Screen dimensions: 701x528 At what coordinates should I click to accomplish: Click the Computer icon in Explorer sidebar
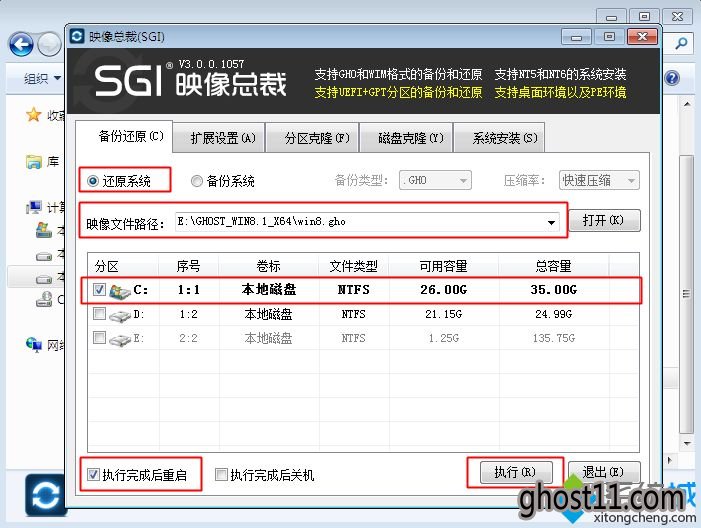34,207
